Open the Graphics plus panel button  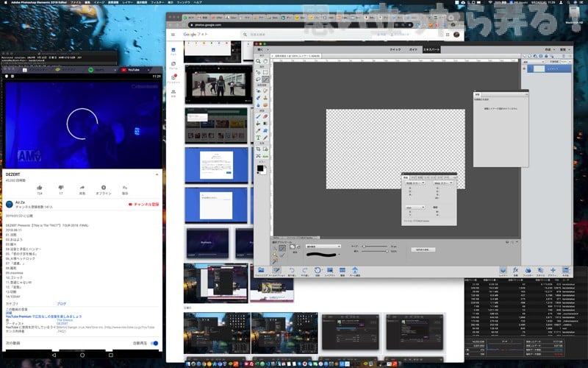(553, 272)
